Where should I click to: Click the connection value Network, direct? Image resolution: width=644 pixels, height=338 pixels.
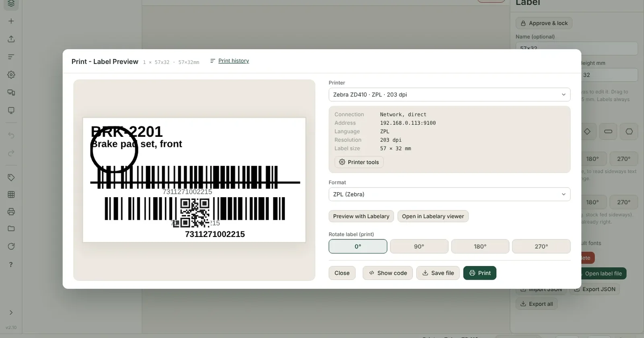[403, 115]
